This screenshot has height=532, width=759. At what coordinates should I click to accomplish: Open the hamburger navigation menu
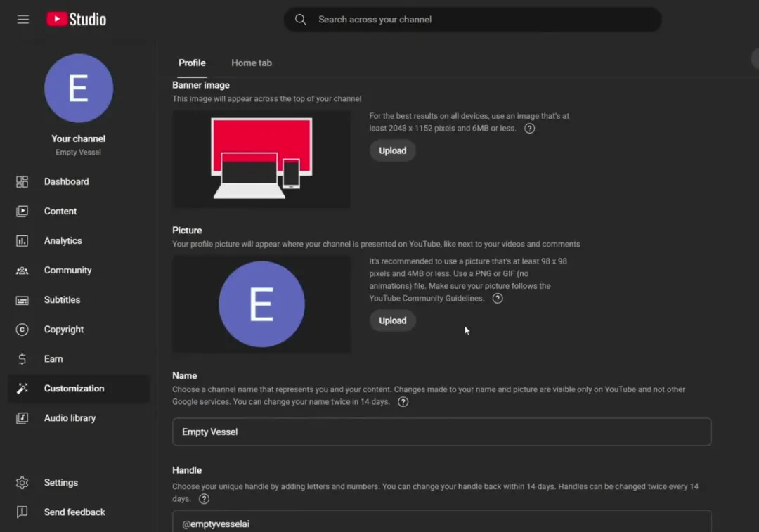pos(23,19)
